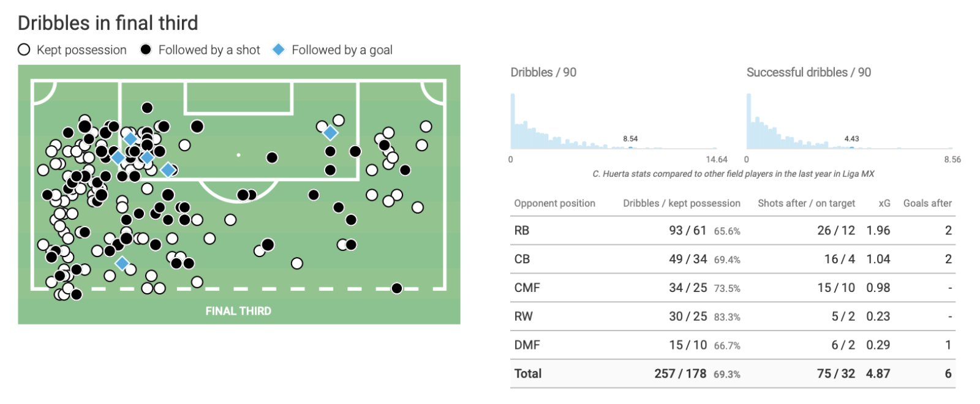
Task: Click the black shot dot on the dashed final-third line
Action: [397, 288]
